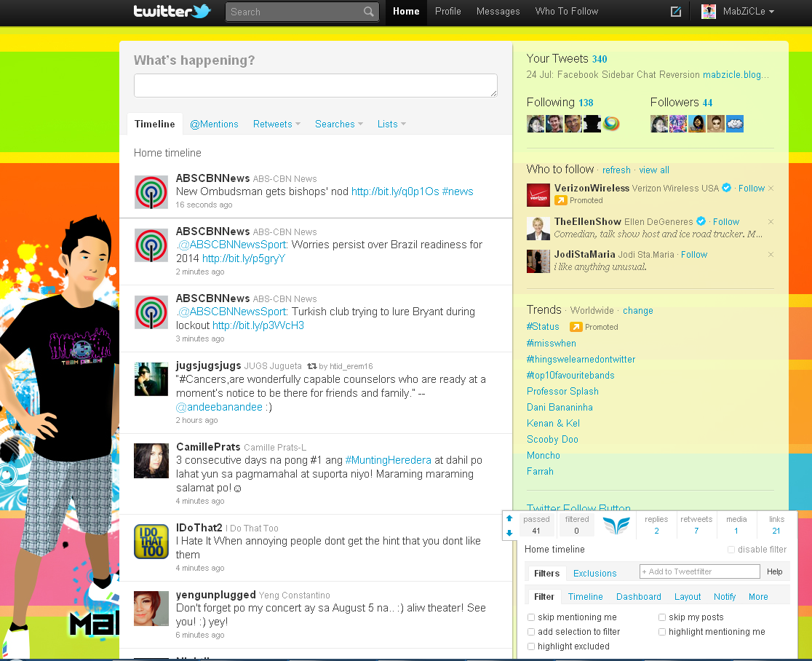Click the promoted arrow icon beside #Status

[576, 327]
